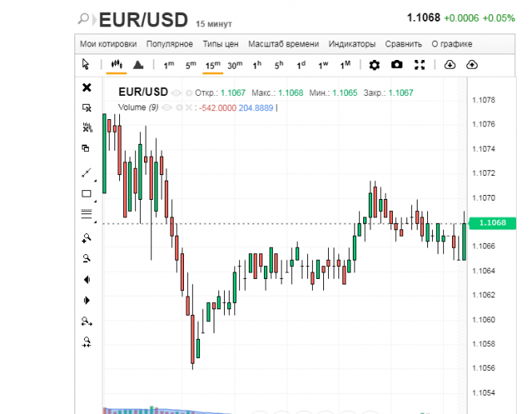Expand the trend line drawing tool options
532x414 pixels.
(x=95, y=179)
